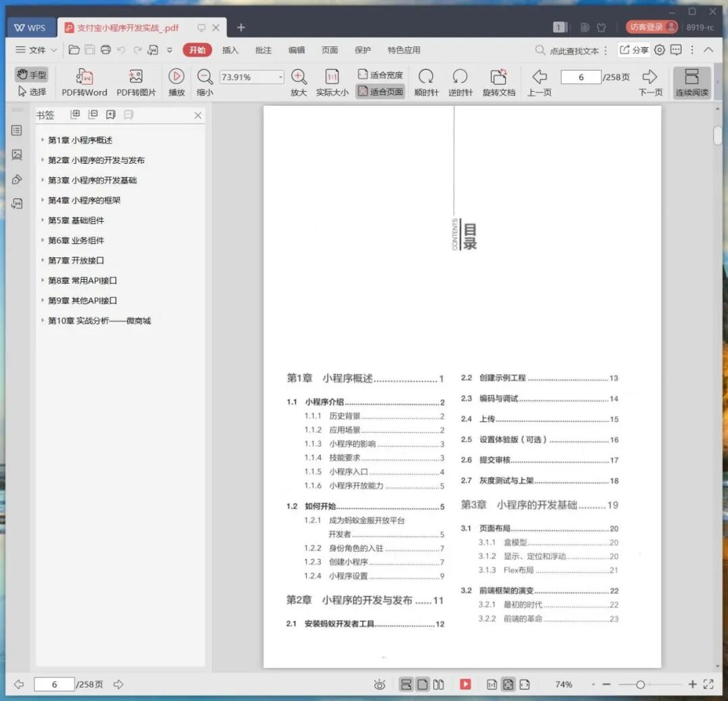This screenshot has height=701, width=728.
Task: Adjust the bottom zoom slider handle
Action: pyautogui.click(x=640, y=684)
